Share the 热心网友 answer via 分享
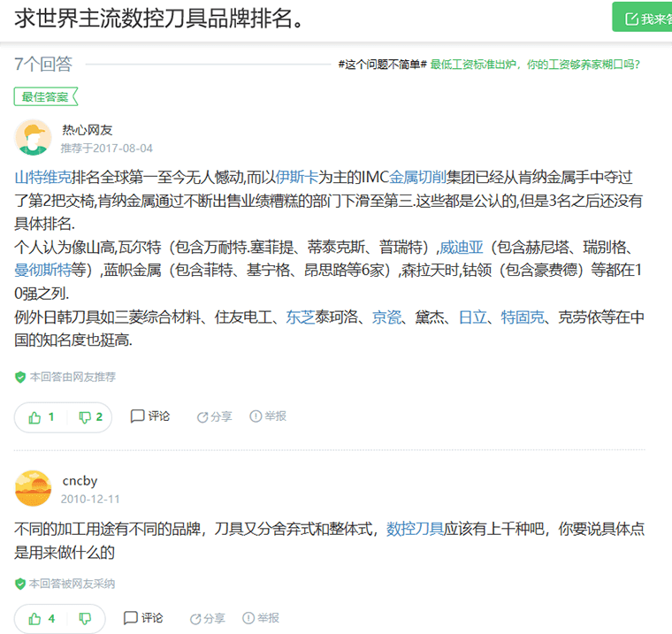 (214, 416)
